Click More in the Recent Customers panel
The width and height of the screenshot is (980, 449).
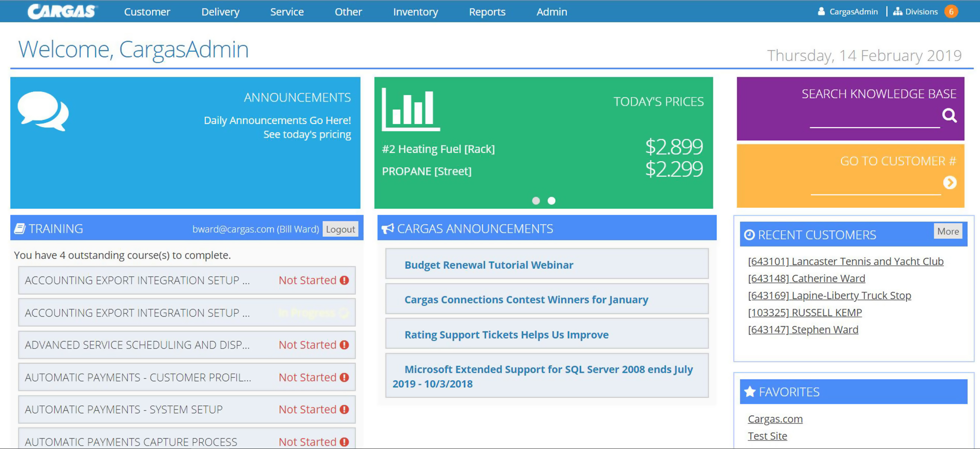point(948,231)
